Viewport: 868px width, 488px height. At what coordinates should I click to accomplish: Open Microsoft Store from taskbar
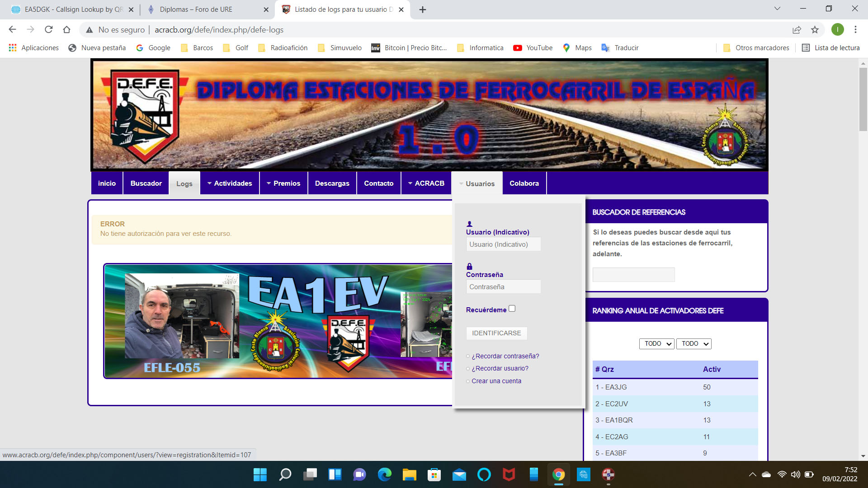click(x=434, y=474)
